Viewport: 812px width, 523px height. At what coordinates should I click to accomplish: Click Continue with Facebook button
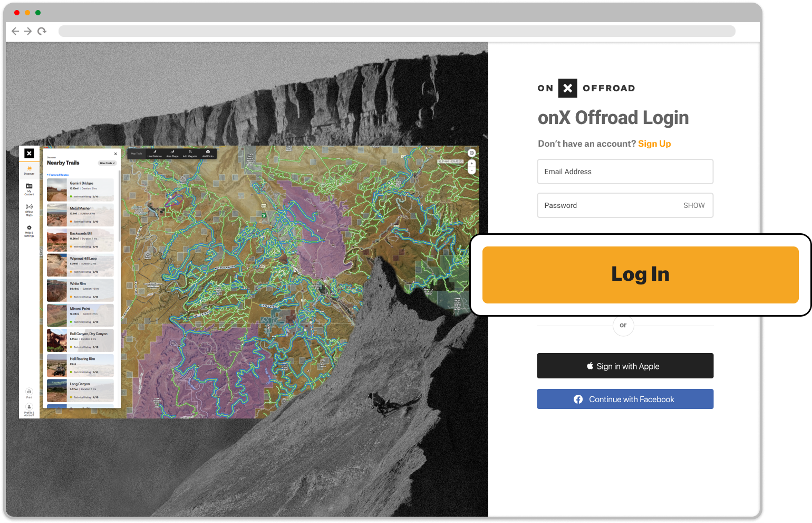[625, 399]
